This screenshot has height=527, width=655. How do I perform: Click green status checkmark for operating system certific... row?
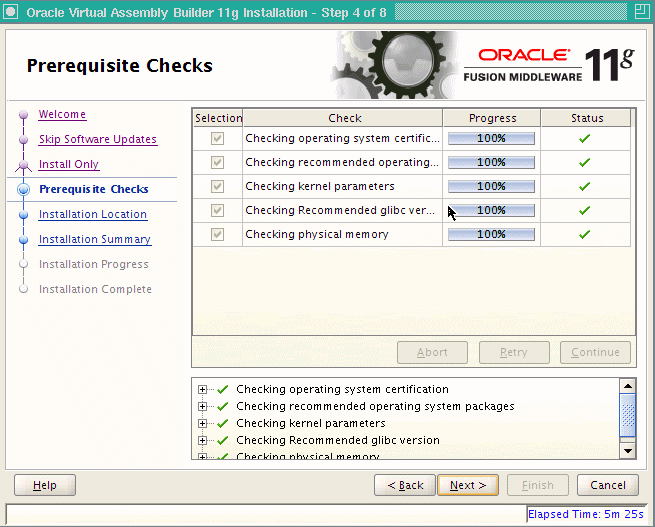point(584,138)
